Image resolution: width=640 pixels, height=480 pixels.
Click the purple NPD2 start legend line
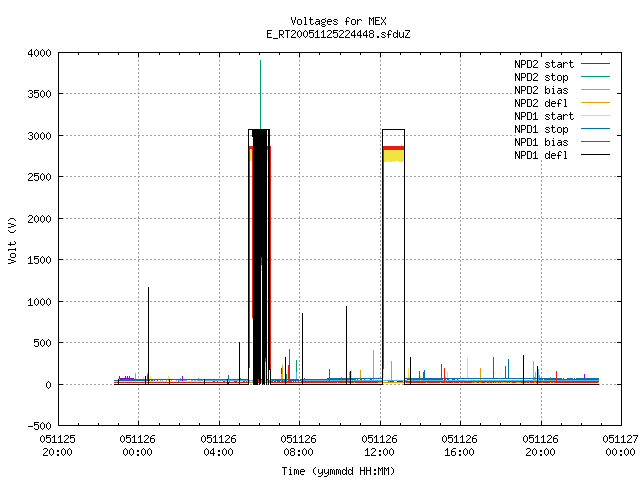[x=595, y=64]
